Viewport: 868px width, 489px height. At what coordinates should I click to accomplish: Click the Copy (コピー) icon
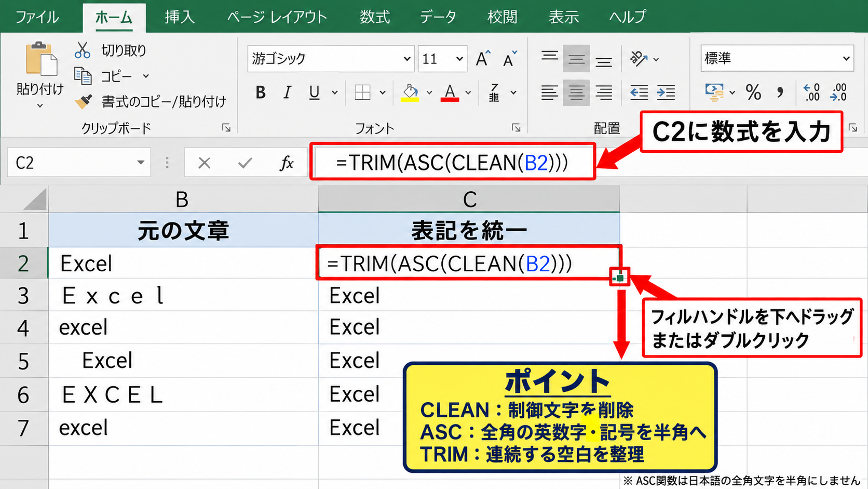coord(83,76)
